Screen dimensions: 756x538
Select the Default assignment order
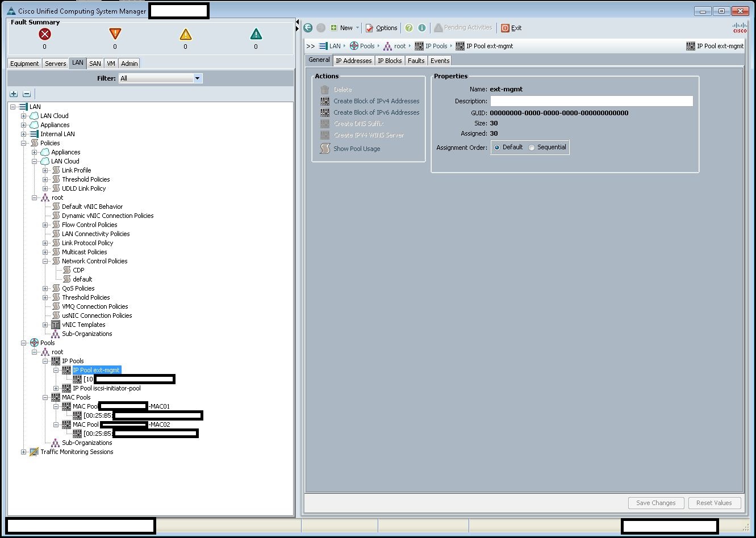pyautogui.click(x=498, y=148)
